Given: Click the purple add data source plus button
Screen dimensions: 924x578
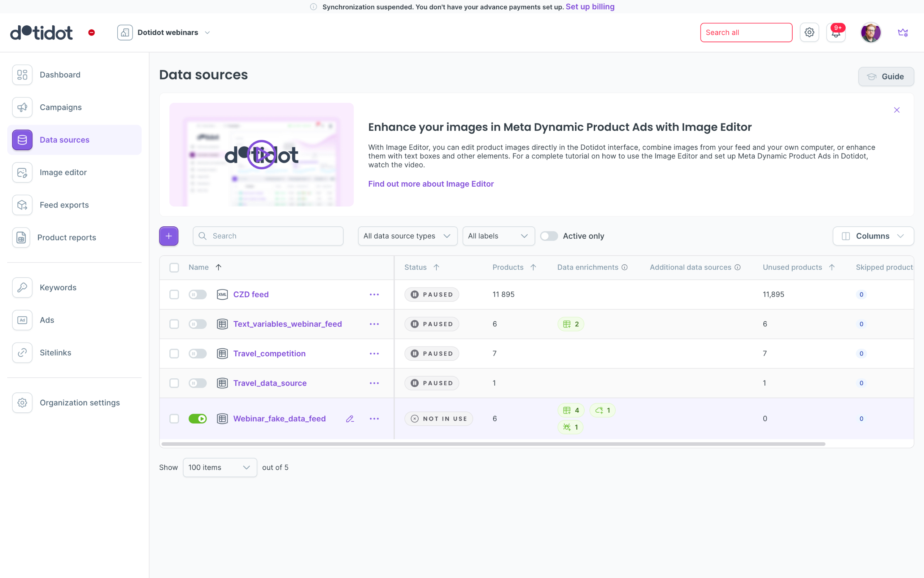Looking at the screenshot, I should point(169,236).
